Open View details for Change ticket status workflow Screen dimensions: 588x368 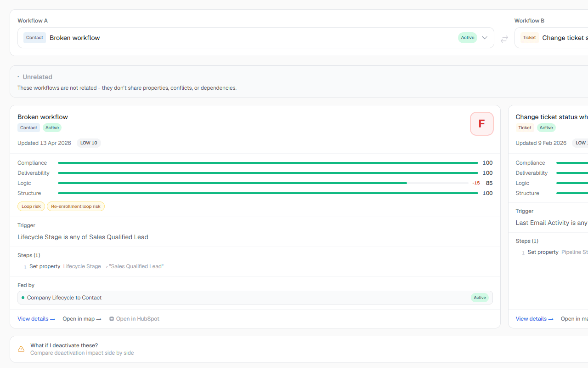pyautogui.click(x=534, y=319)
